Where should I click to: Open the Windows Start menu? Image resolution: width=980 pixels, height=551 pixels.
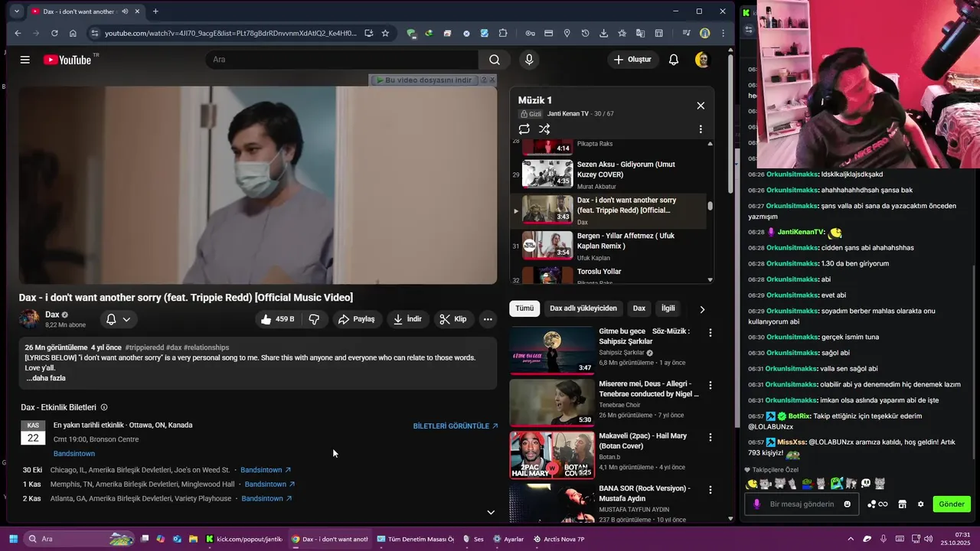pos(13,539)
